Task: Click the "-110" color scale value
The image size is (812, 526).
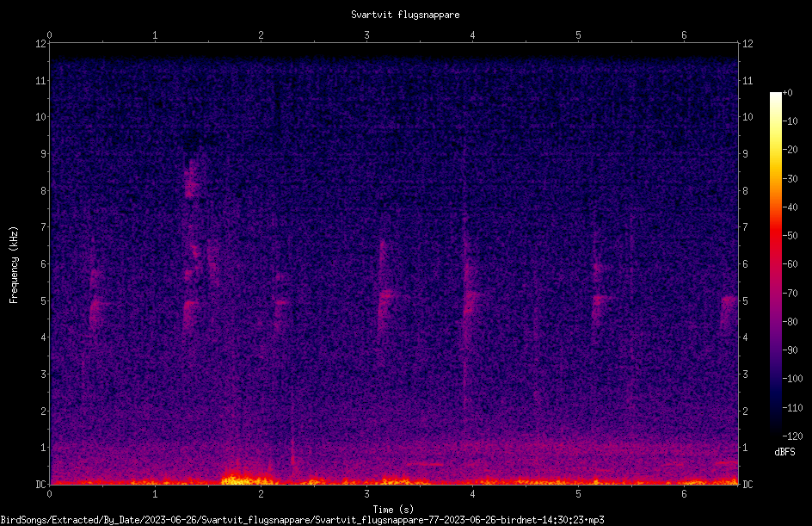Action: coord(792,408)
